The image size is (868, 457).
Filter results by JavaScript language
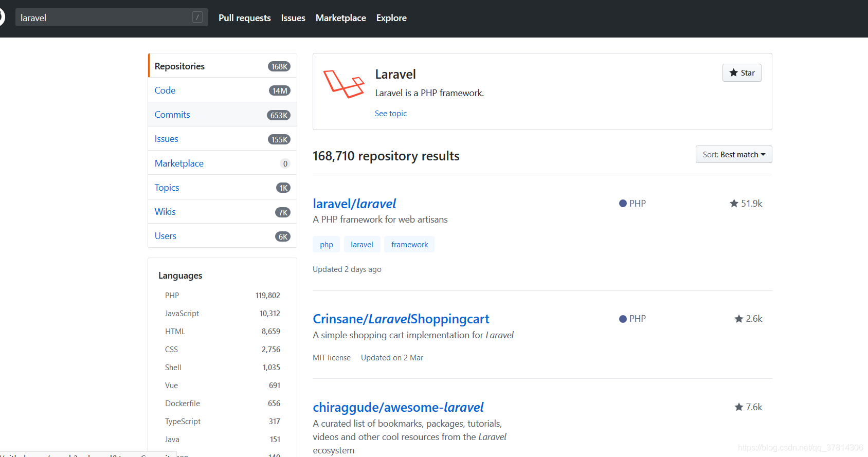[x=222, y=314]
